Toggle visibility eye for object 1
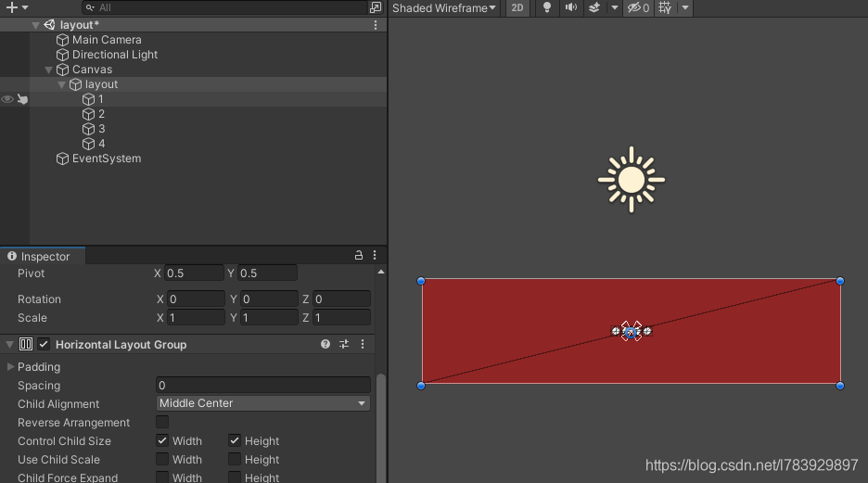 point(7,99)
